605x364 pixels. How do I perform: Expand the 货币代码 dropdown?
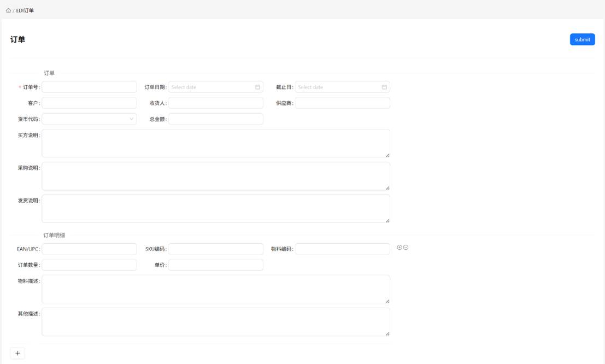(x=89, y=119)
